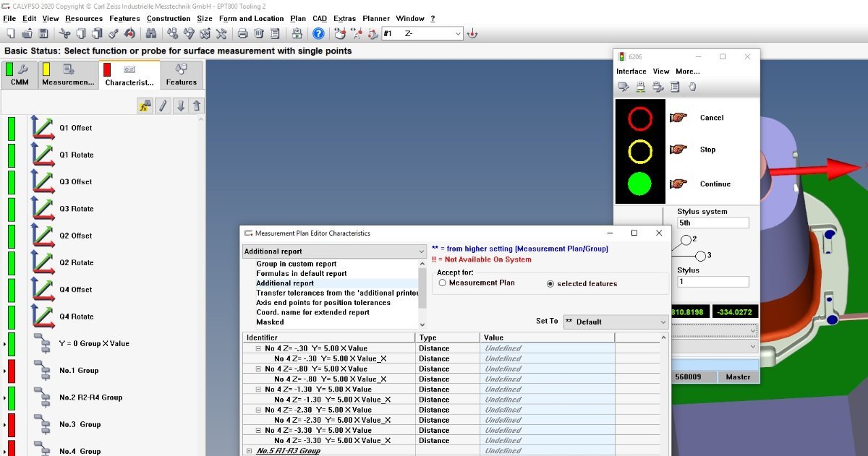The image size is (868, 456).
Task: Click the move-down arrow in Characteristics panel
Action: tap(181, 106)
